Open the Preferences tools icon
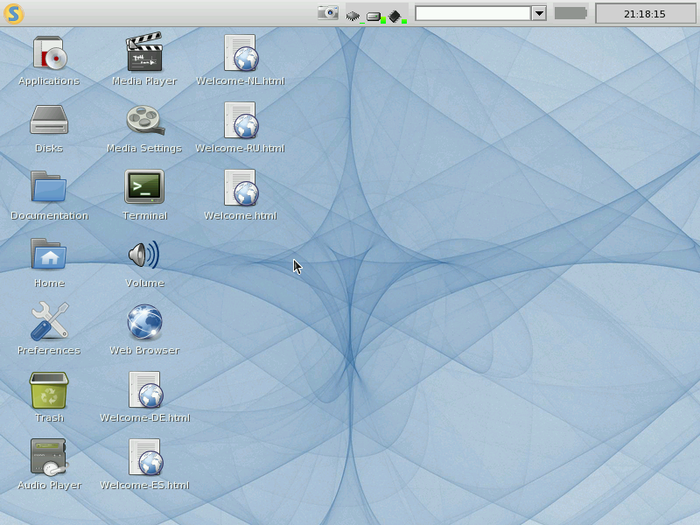700x525 pixels. (x=50, y=321)
